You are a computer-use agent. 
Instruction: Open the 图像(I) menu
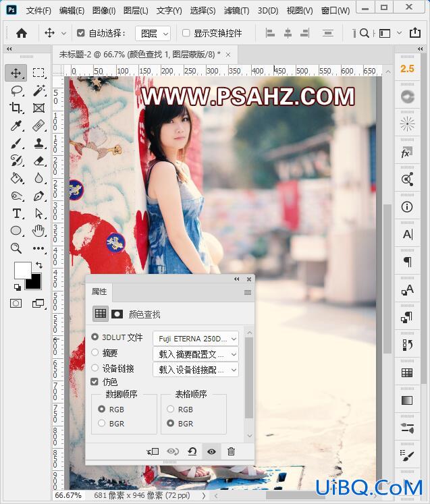pos(104,11)
